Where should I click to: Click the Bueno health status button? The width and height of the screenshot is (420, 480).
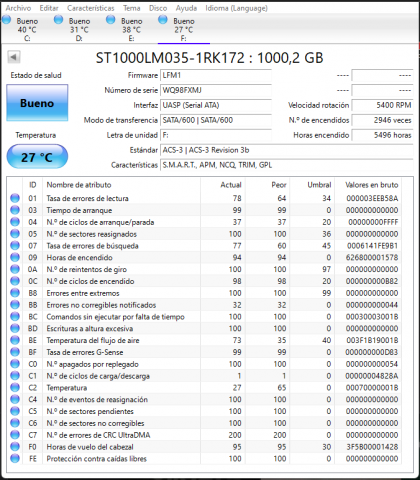37,103
